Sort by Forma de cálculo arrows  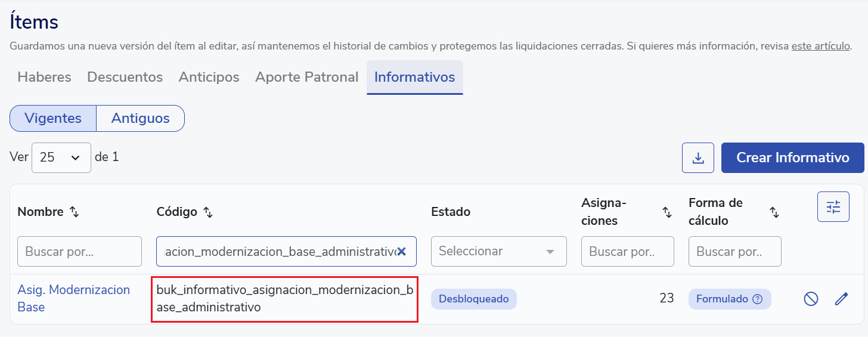[774, 212]
